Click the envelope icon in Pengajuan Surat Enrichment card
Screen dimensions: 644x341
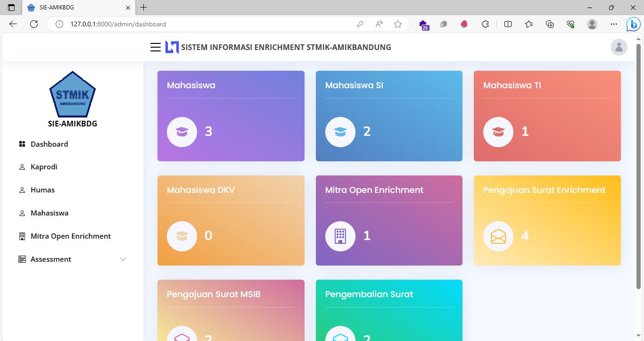tap(498, 236)
